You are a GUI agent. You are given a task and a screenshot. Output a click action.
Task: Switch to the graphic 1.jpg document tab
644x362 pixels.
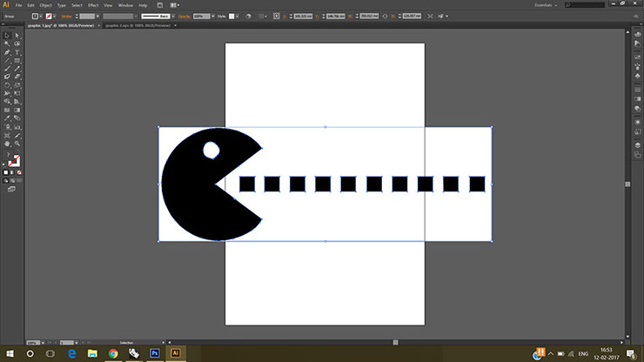pos(61,25)
